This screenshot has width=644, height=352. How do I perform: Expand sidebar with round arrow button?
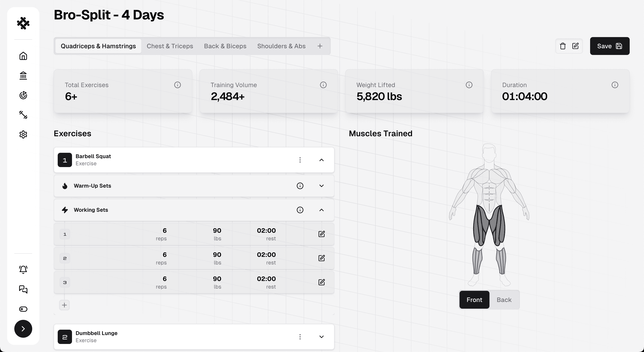tap(23, 329)
